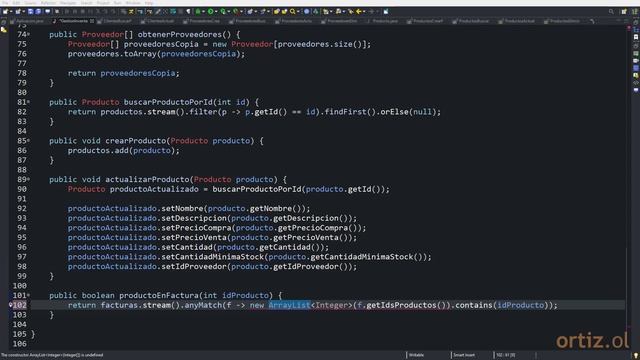The image size is (640, 360).
Task: Click the Forward navigation arrow icon
Action: 371,11
